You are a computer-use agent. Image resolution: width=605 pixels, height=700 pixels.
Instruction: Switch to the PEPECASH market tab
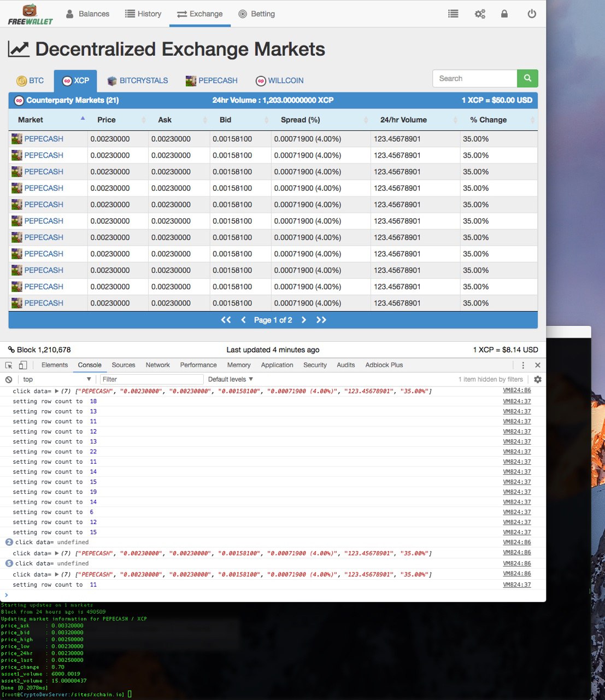tap(212, 80)
